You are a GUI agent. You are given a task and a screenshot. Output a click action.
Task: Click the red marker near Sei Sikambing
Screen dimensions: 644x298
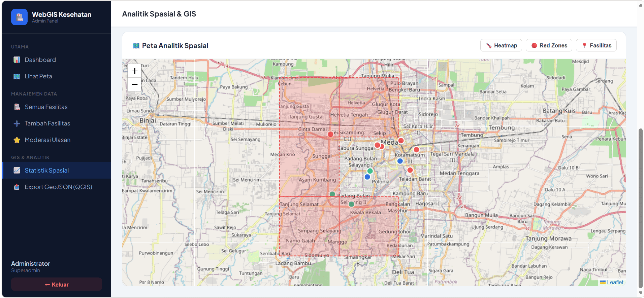click(x=330, y=134)
